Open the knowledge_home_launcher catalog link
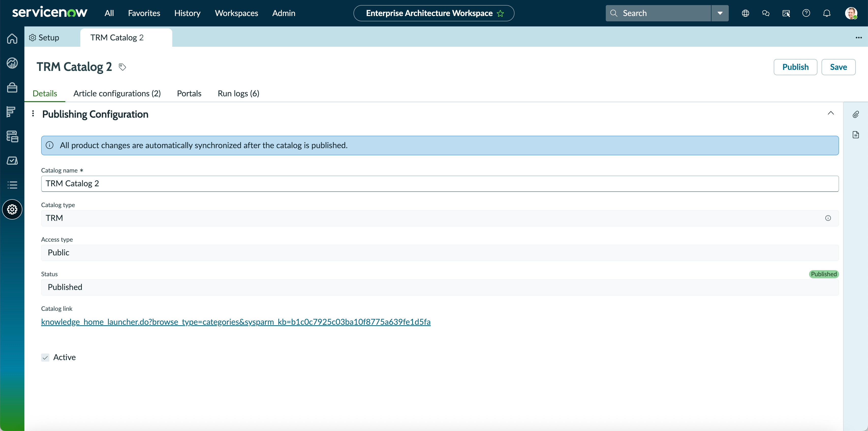This screenshot has width=868, height=431. [x=236, y=322]
